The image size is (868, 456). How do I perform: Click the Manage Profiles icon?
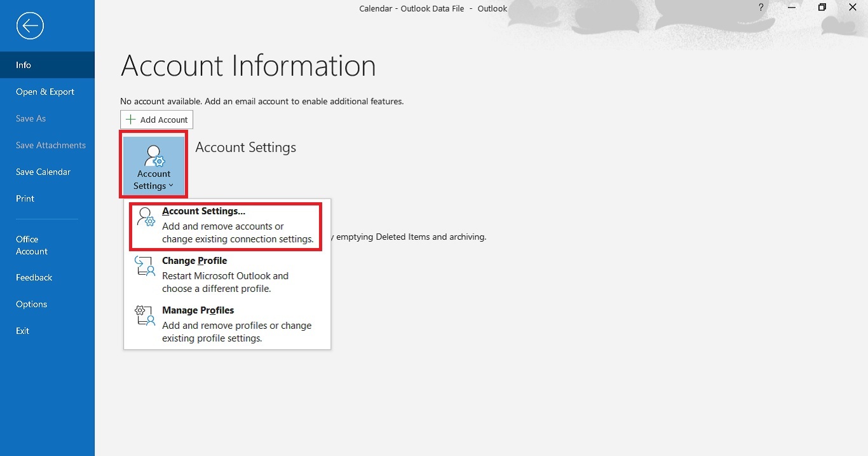coord(146,316)
